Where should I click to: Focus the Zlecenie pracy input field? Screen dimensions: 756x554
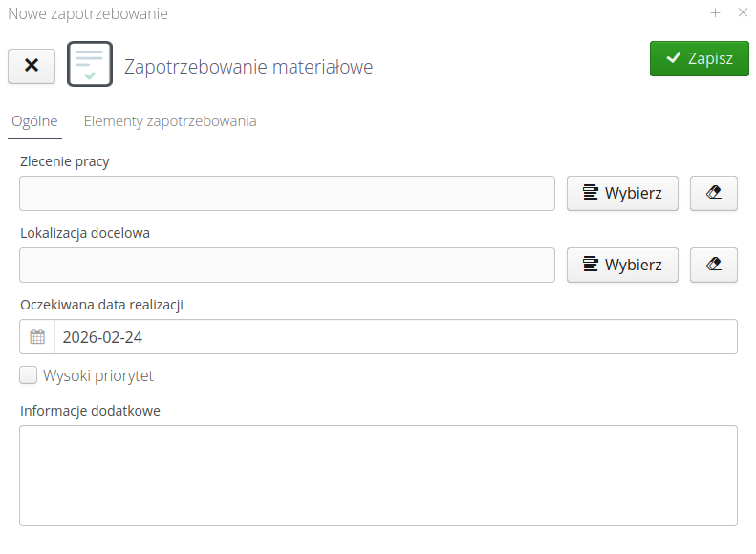tap(287, 193)
